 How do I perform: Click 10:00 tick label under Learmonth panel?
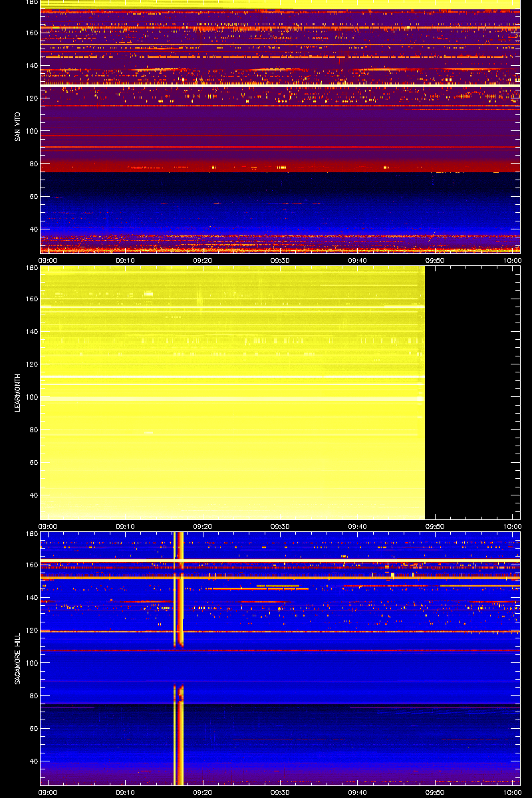coord(512,527)
